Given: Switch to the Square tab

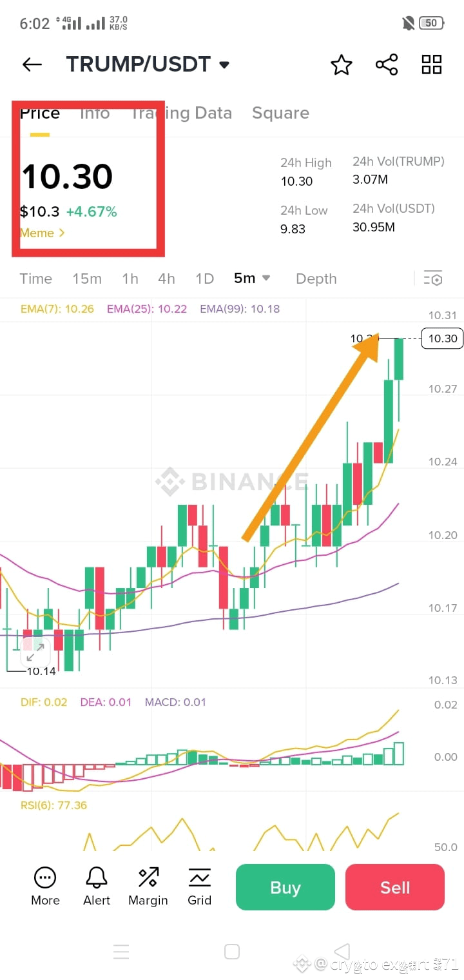Looking at the screenshot, I should 280,113.
